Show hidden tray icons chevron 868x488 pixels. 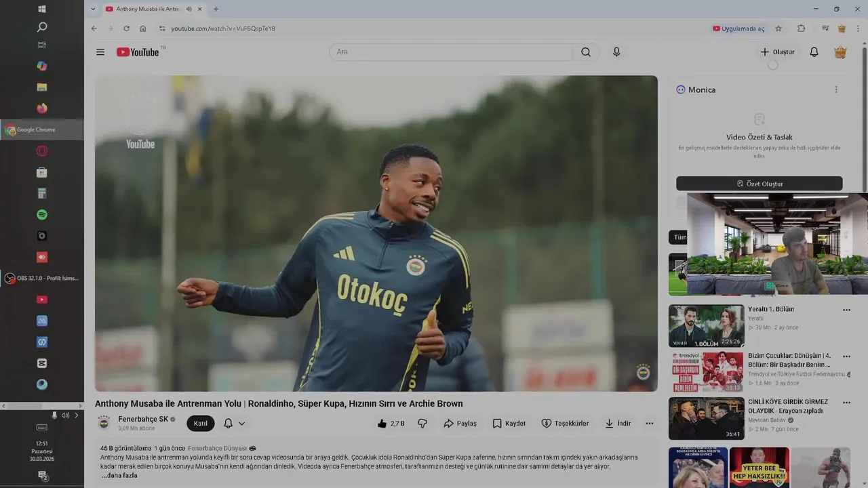76,415
